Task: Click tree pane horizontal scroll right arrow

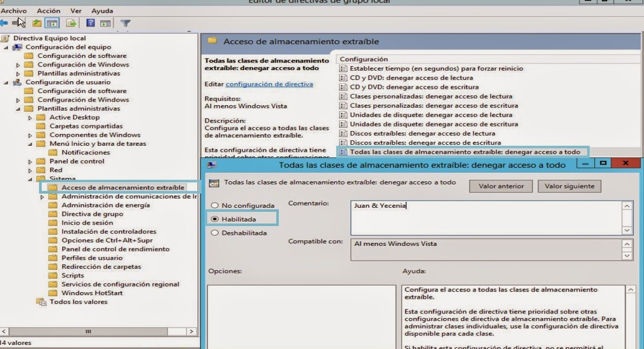Action: coord(191,331)
